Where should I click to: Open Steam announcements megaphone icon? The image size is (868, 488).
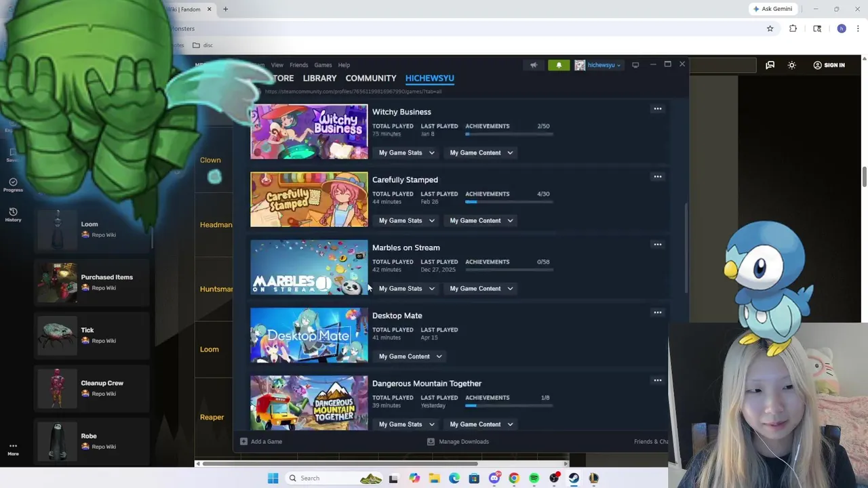pyautogui.click(x=534, y=65)
